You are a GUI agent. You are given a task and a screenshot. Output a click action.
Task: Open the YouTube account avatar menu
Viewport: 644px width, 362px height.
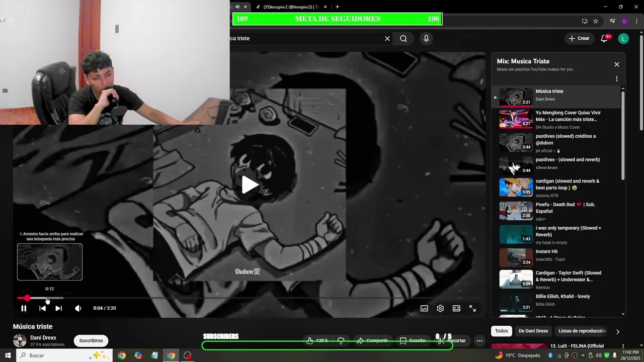pyautogui.click(x=623, y=38)
